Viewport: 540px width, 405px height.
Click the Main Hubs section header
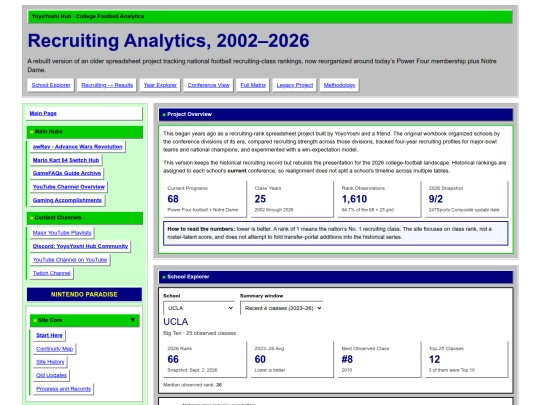pos(84,132)
